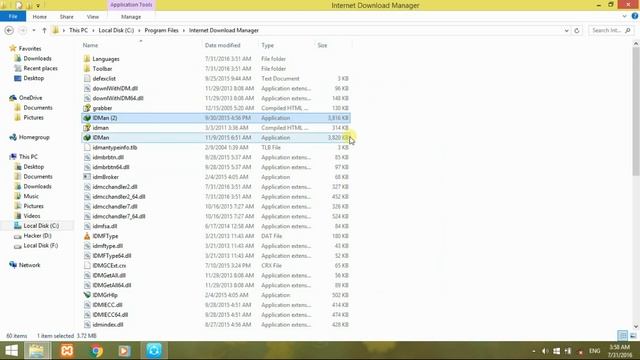The height and width of the screenshot is (360, 640).
Task: Switch to the View ribbon tab
Action: (x=93, y=17)
